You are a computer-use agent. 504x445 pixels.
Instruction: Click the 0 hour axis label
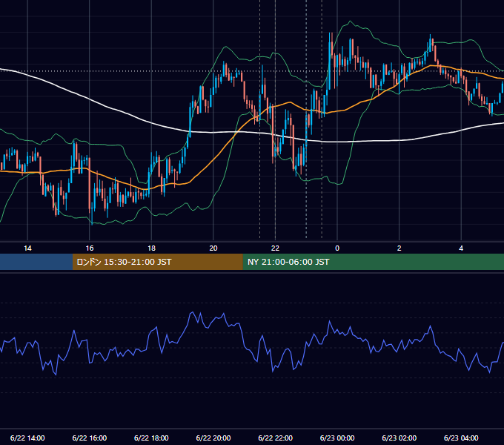(337, 248)
